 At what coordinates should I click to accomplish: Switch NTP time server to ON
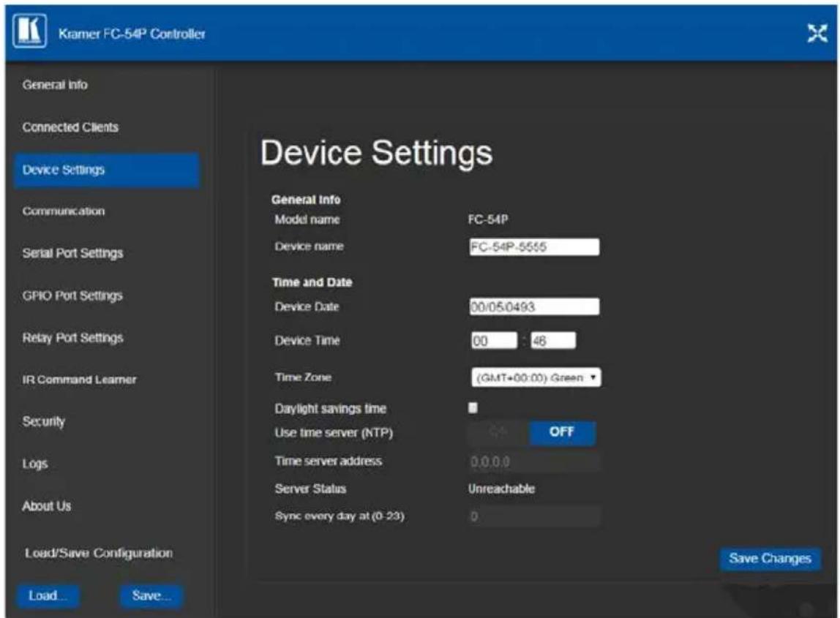(x=499, y=433)
